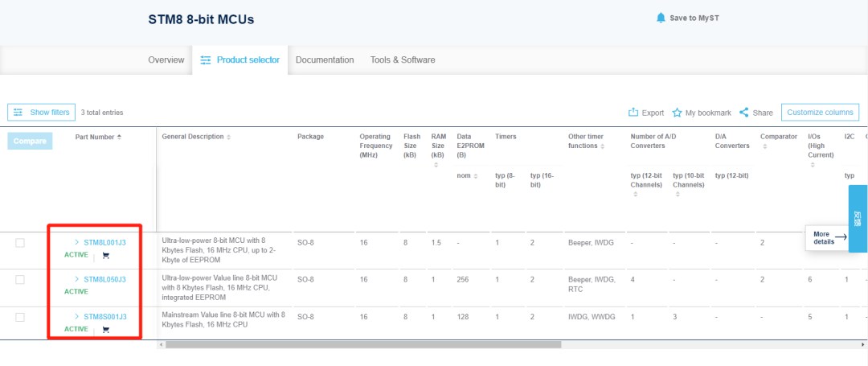Click the Compare button
The image size is (868, 366).
coord(30,142)
